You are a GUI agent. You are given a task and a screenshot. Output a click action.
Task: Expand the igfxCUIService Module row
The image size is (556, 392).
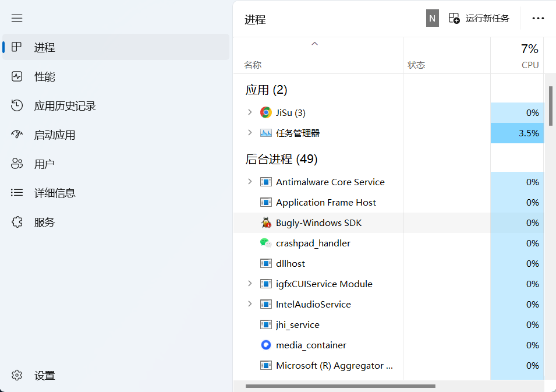pyautogui.click(x=250, y=284)
